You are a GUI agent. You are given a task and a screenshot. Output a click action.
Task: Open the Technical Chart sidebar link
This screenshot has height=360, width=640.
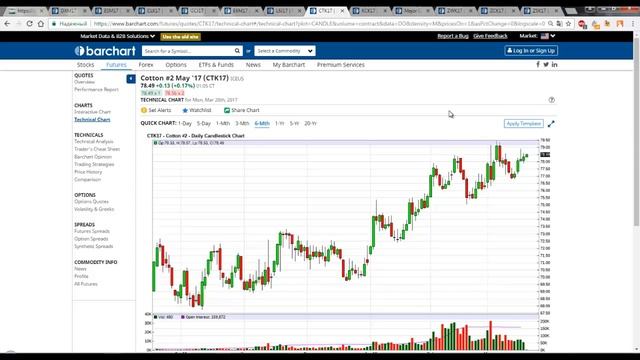(x=92, y=120)
